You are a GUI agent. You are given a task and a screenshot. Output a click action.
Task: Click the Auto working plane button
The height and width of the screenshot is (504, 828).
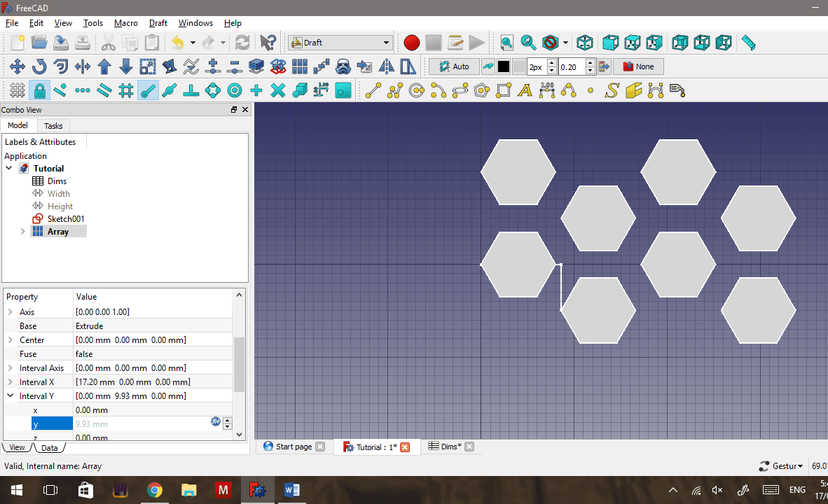click(455, 66)
